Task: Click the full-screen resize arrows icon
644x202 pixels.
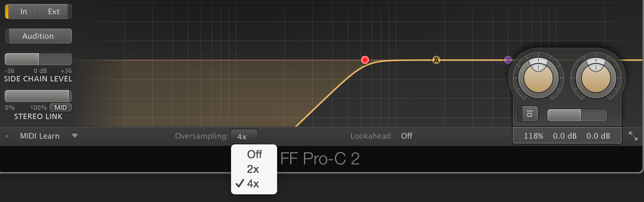Action: coord(633,136)
